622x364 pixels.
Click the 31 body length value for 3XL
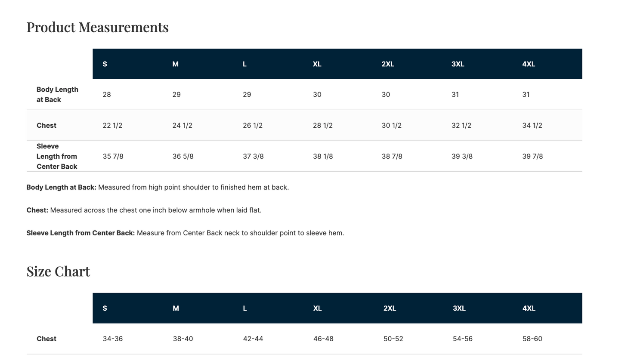(455, 95)
